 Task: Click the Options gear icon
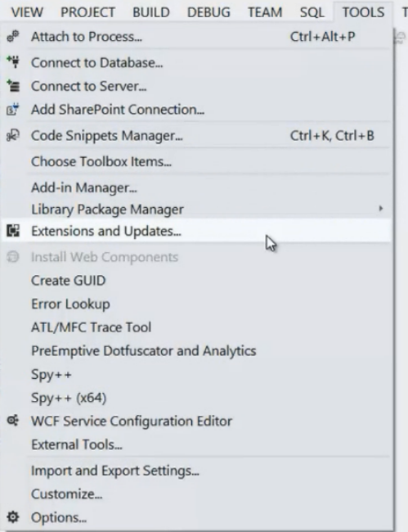tap(13, 517)
